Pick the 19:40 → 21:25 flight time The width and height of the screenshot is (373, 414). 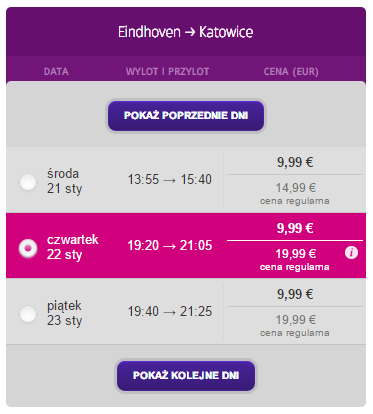point(170,312)
